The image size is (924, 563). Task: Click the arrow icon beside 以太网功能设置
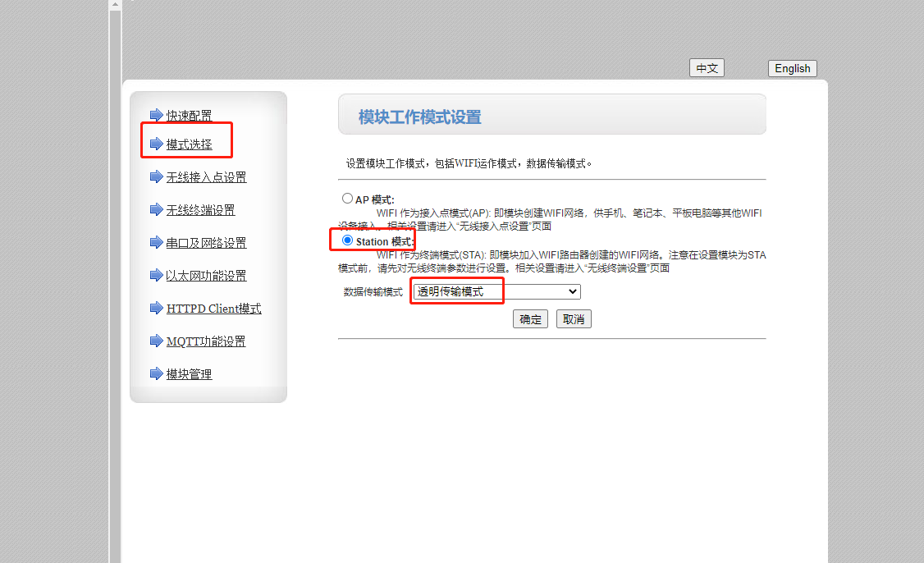pyautogui.click(x=156, y=276)
